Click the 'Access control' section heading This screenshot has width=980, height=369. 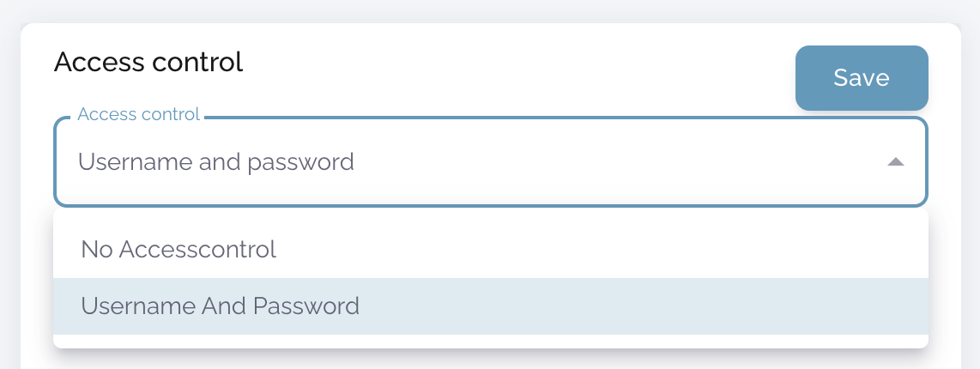pos(148,62)
